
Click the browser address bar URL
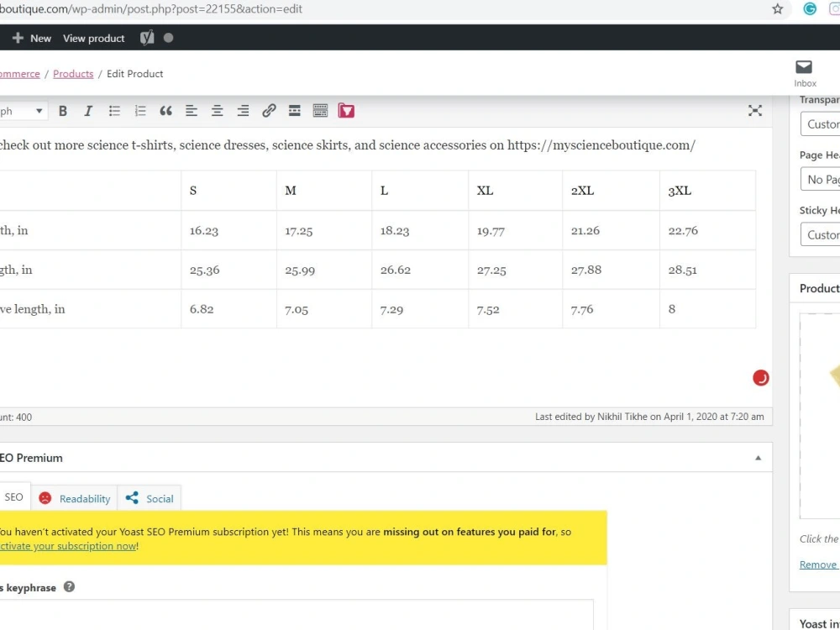[151, 8]
